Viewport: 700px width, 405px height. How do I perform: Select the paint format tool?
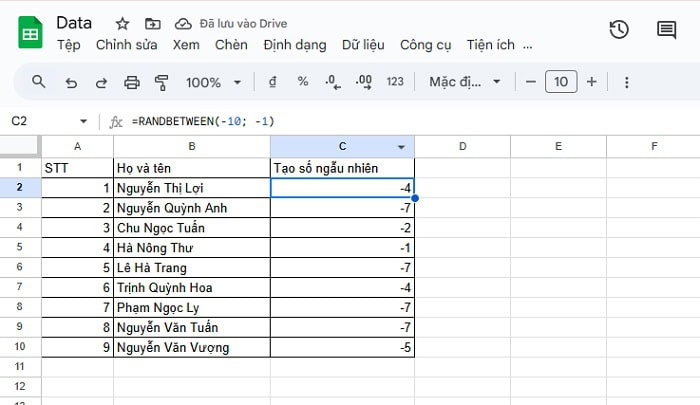pos(162,82)
